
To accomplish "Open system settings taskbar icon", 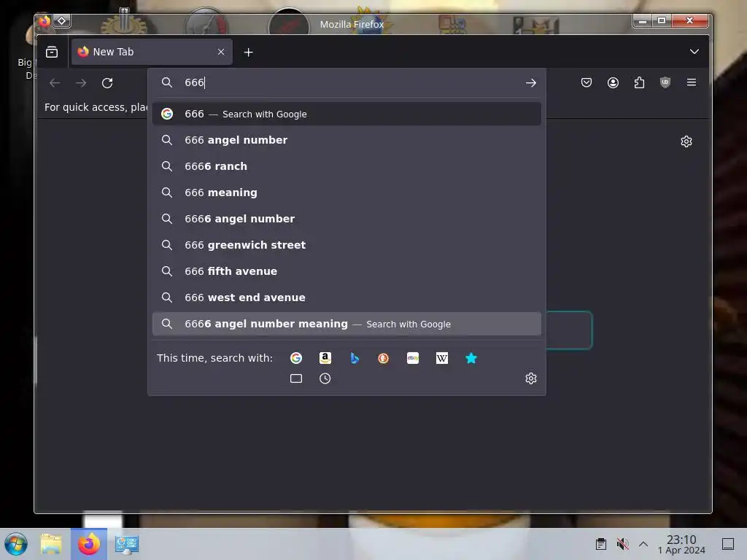I will point(127,544).
